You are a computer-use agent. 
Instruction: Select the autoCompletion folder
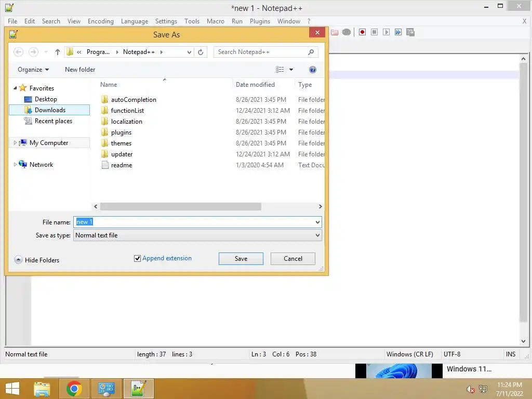pyautogui.click(x=134, y=100)
